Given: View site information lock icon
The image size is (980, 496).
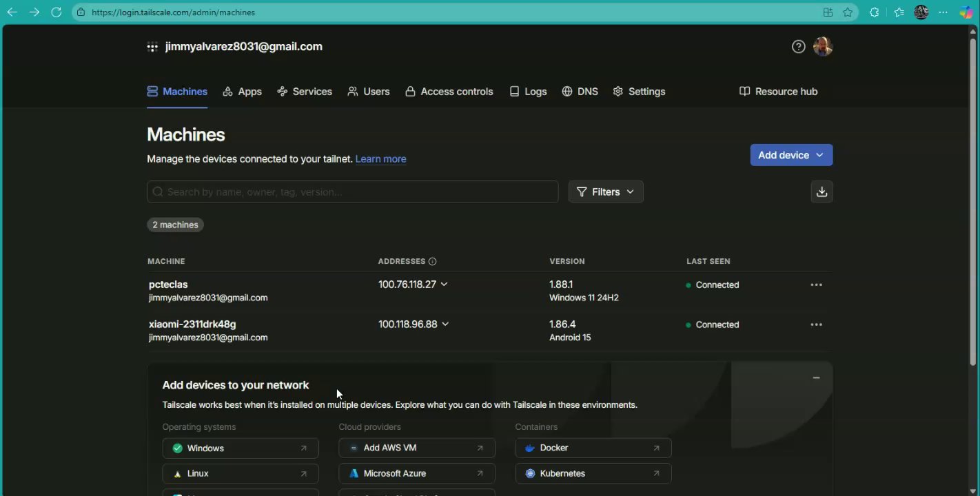Looking at the screenshot, I should click(x=81, y=12).
